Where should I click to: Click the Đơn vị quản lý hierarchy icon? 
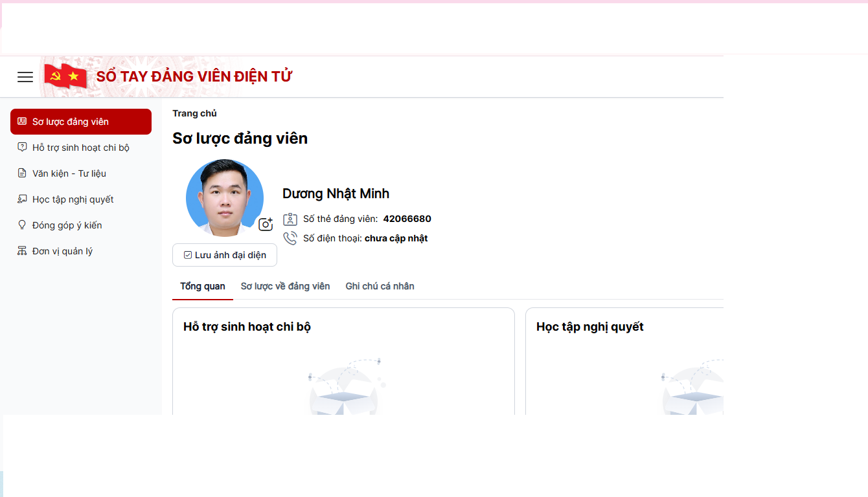pyautogui.click(x=22, y=251)
